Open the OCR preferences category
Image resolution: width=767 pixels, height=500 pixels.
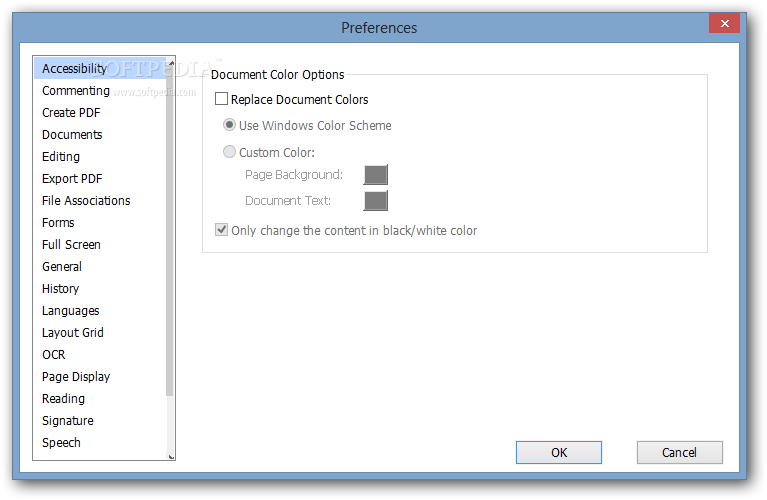coord(53,355)
